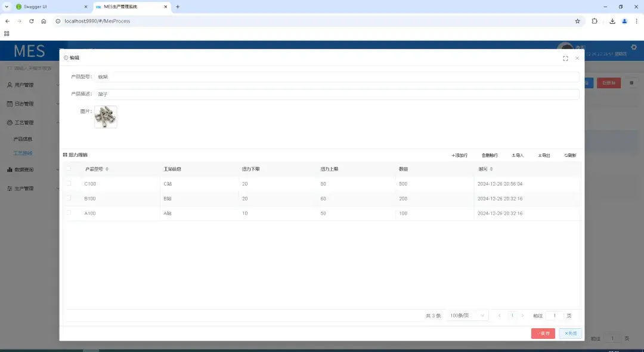Check the checkbox for row C100
The width and height of the screenshot is (644, 352).
coord(68,184)
